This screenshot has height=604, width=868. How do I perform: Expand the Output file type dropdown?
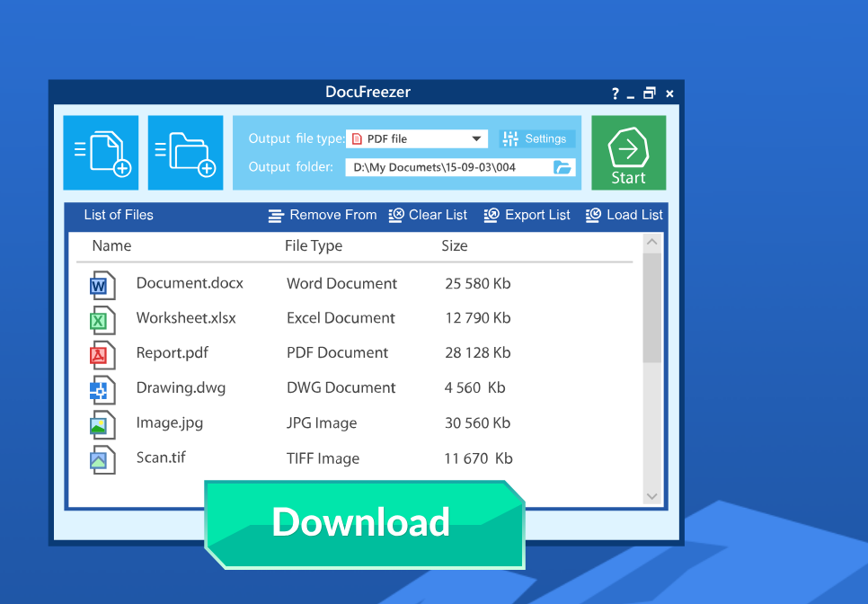[476, 138]
